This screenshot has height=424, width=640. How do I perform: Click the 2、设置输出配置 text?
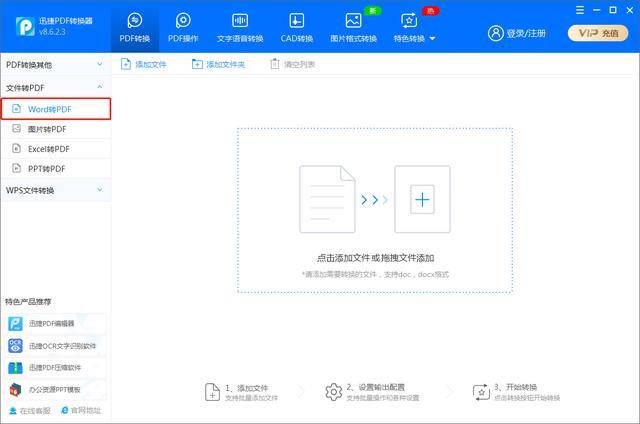[376, 387]
